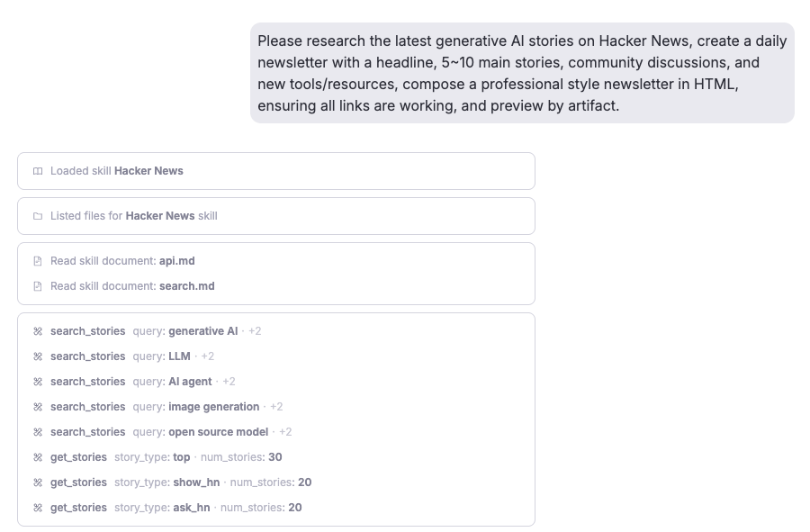Expand +2 parameters on LLM search
The width and height of the screenshot is (810, 532).
pyautogui.click(x=208, y=356)
